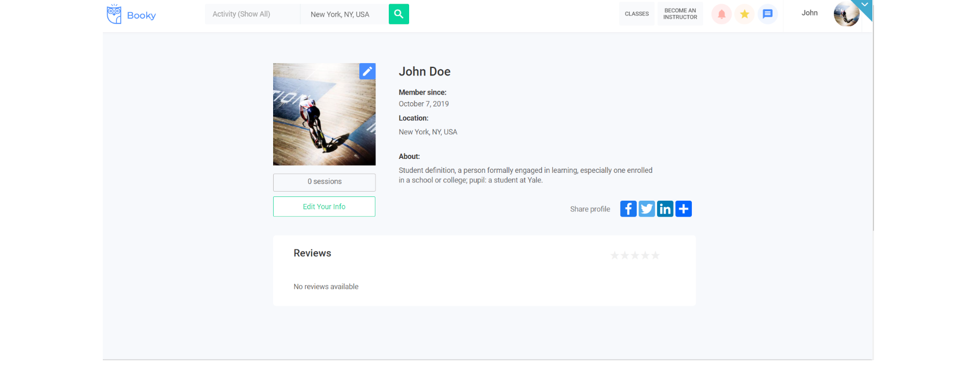Click the Reviews heading
Viewport: 980px width, 365px height.
[x=312, y=253]
